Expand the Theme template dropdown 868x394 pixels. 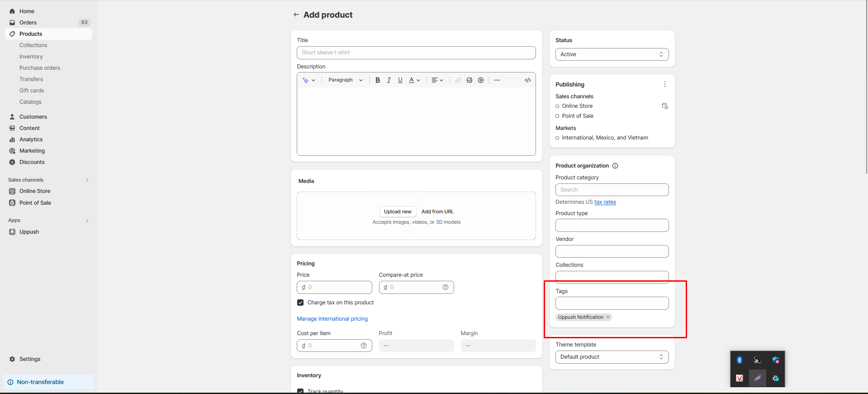tap(612, 357)
